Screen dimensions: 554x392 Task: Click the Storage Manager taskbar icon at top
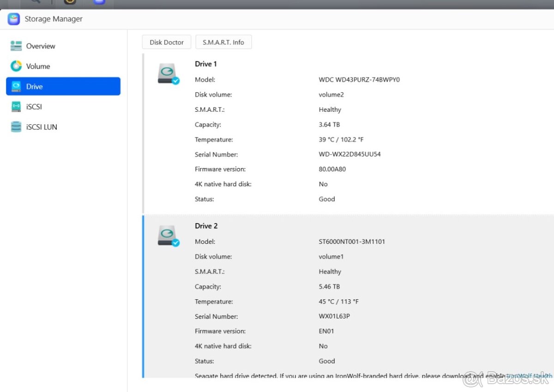click(x=99, y=2)
